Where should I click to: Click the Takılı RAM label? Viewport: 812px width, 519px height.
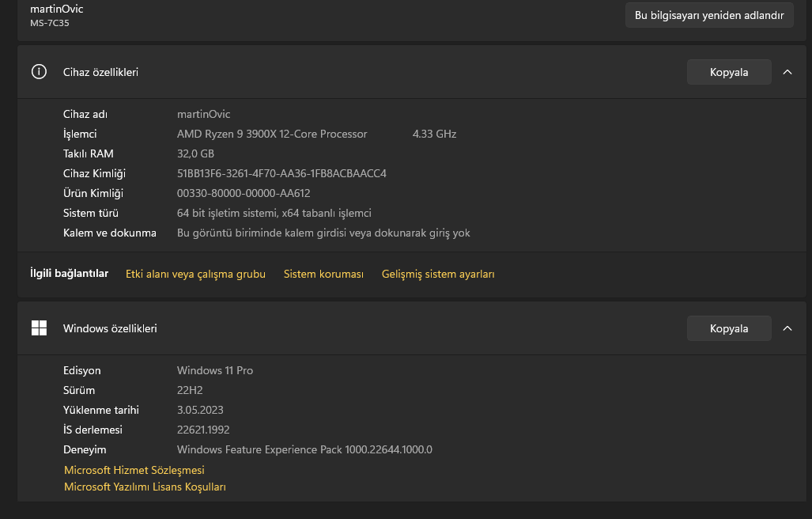tap(88, 153)
